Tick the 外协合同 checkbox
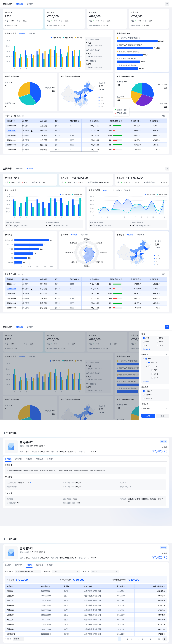172x644 pixels. (x=144, y=395)
